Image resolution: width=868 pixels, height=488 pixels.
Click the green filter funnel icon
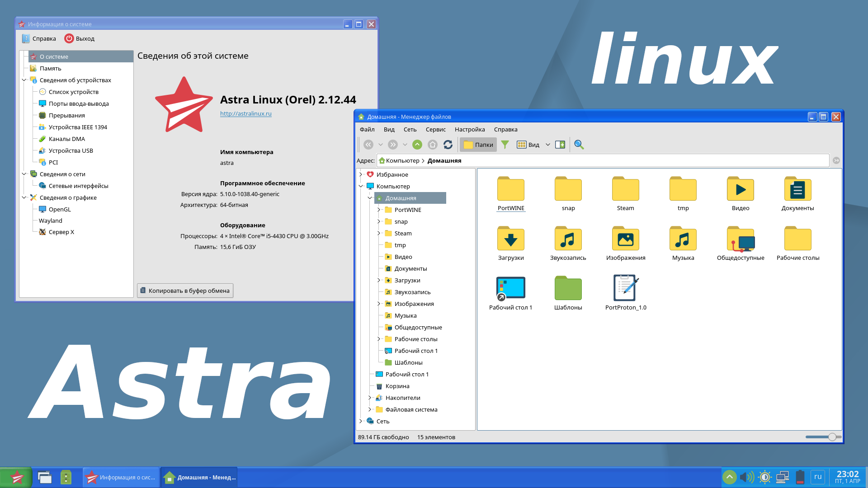point(505,145)
